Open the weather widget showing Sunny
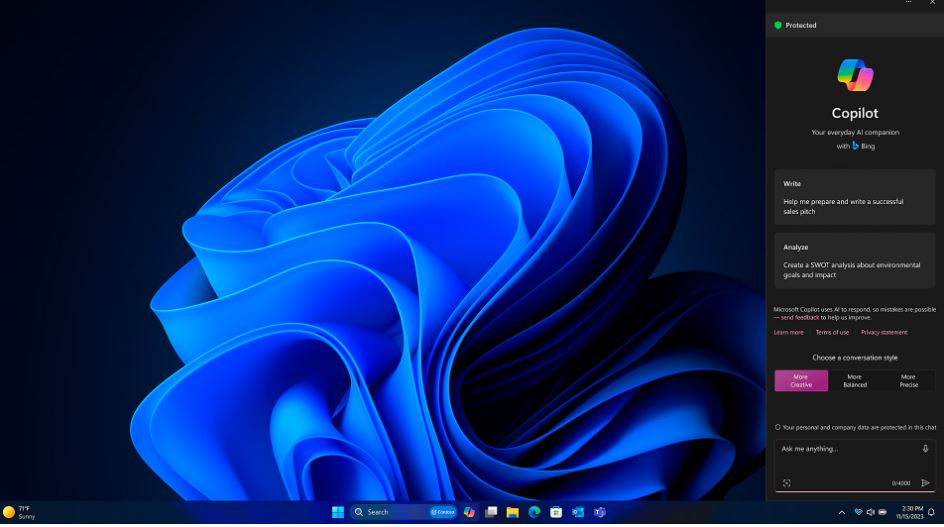This screenshot has width=944, height=527. 19,512
